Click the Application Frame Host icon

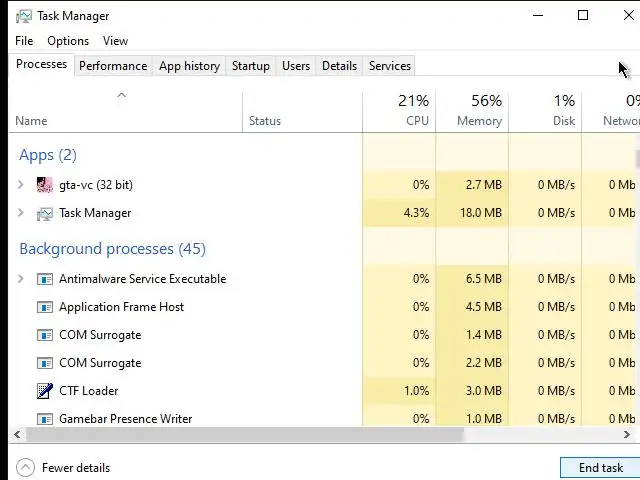click(x=44, y=307)
